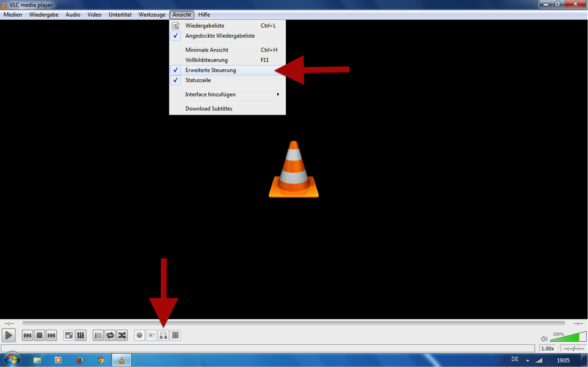Toggle fullscreen video mode icon

point(69,335)
